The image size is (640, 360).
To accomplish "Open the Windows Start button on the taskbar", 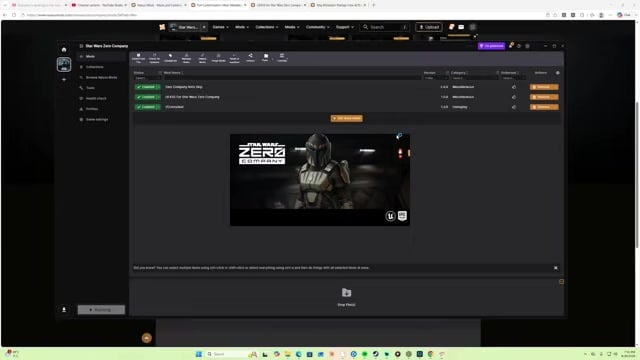I will (199, 354).
